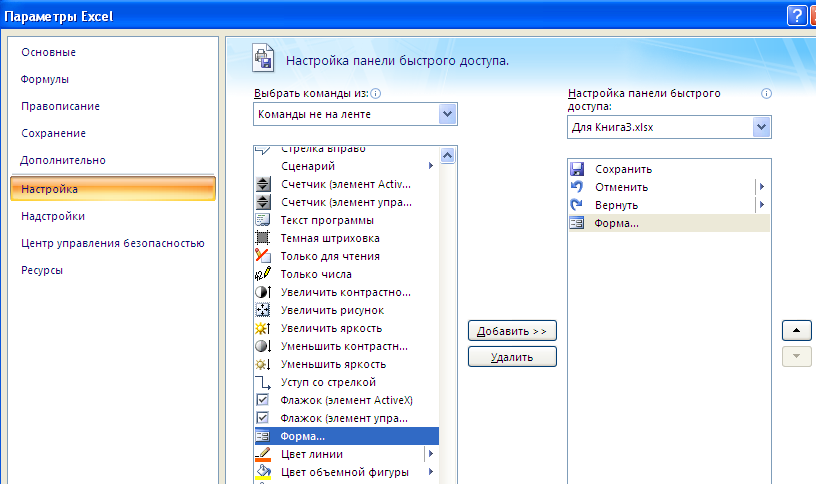Open the Сохранение category
The height and width of the screenshot is (484, 816).
click(53, 133)
